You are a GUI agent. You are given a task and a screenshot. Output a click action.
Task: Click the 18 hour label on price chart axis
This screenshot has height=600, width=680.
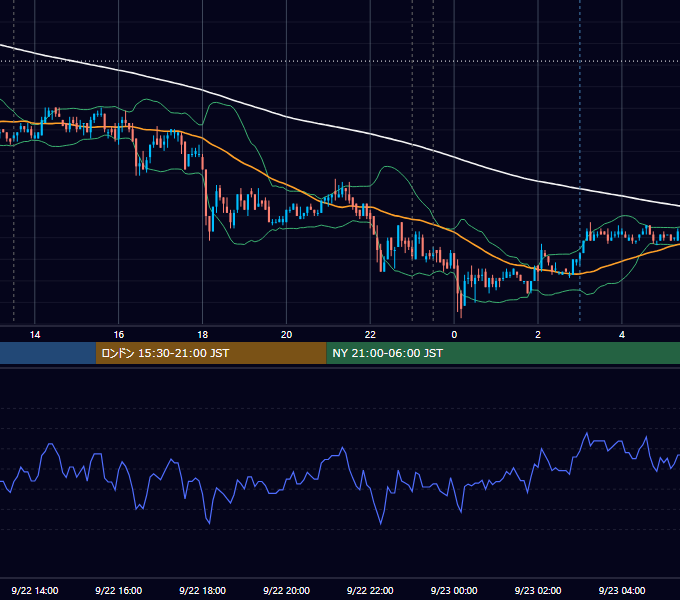pyautogui.click(x=203, y=335)
